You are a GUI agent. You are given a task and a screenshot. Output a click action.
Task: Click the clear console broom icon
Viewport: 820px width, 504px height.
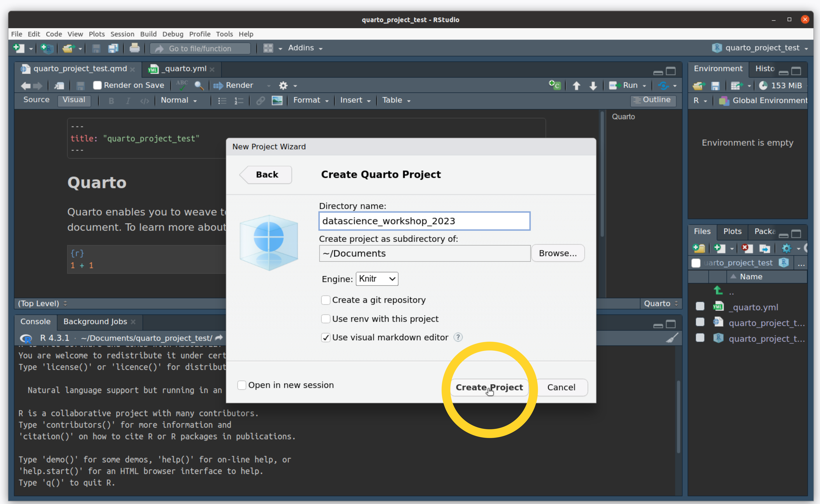(672, 338)
